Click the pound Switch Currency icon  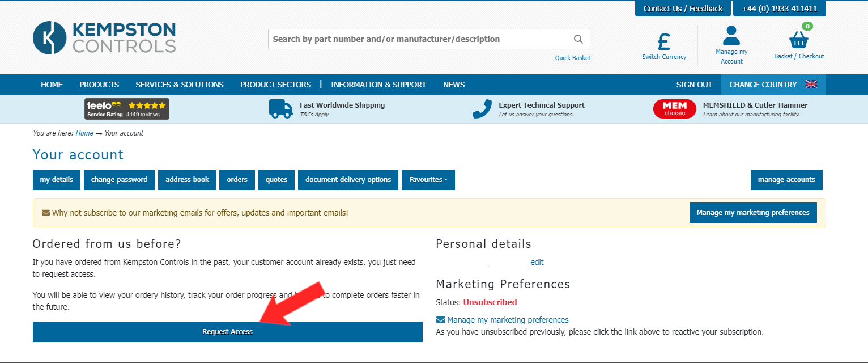664,42
